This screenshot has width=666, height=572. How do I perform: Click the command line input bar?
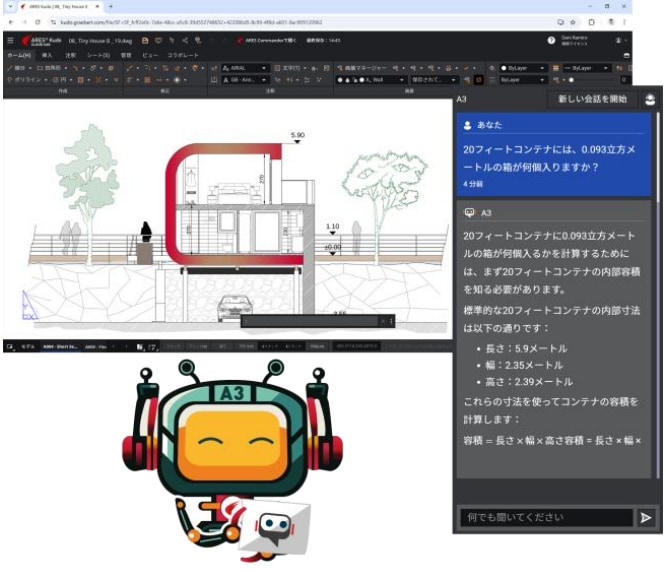pos(318,321)
